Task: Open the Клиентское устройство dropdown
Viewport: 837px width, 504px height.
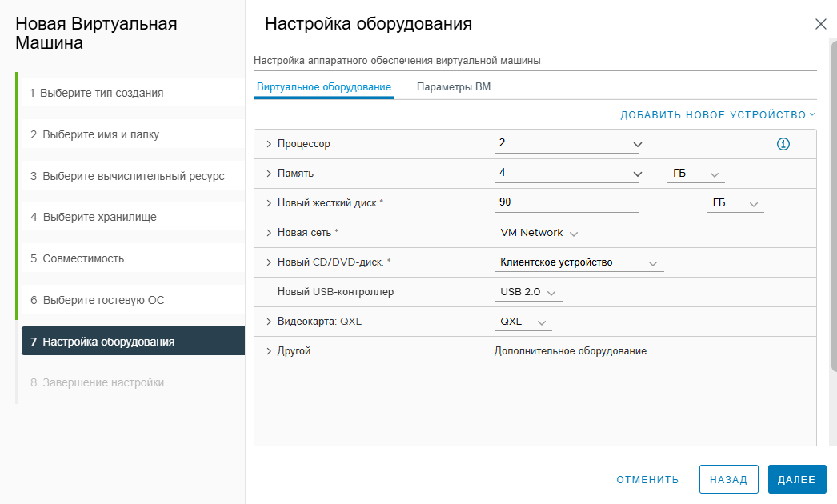Action: [x=579, y=262]
